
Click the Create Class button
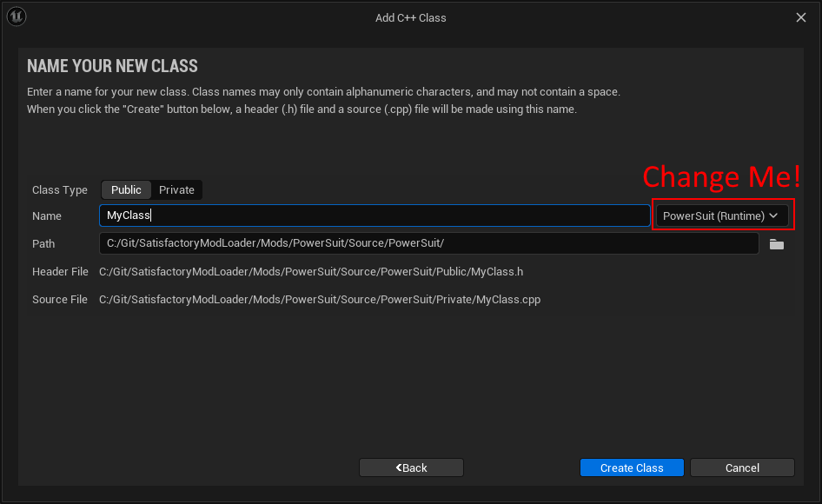pos(632,468)
